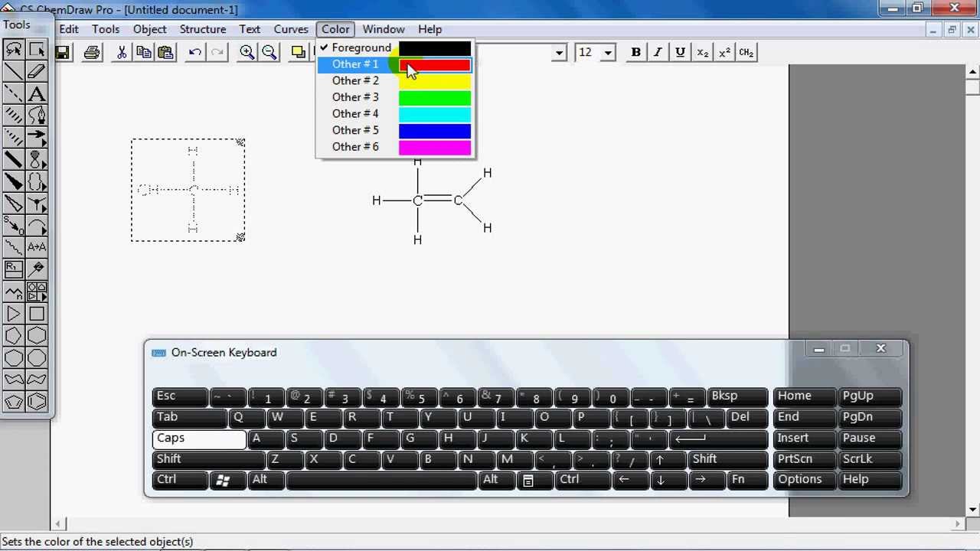
Task: Zoom out with magnifier minus
Action: [269, 52]
